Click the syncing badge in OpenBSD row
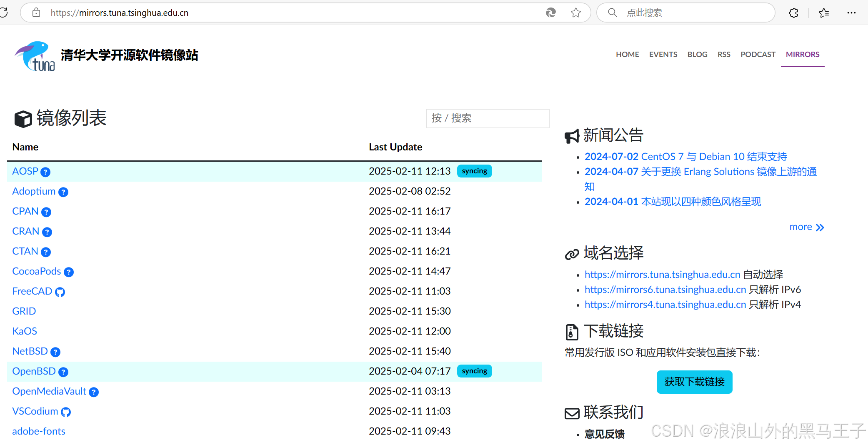The width and height of the screenshot is (868, 445). [x=475, y=371]
